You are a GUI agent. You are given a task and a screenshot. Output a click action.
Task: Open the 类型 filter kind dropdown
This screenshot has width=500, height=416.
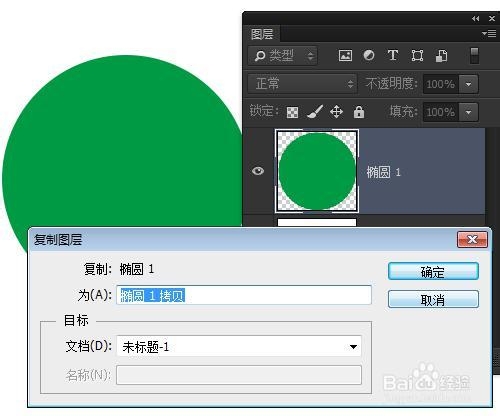point(283,56)
